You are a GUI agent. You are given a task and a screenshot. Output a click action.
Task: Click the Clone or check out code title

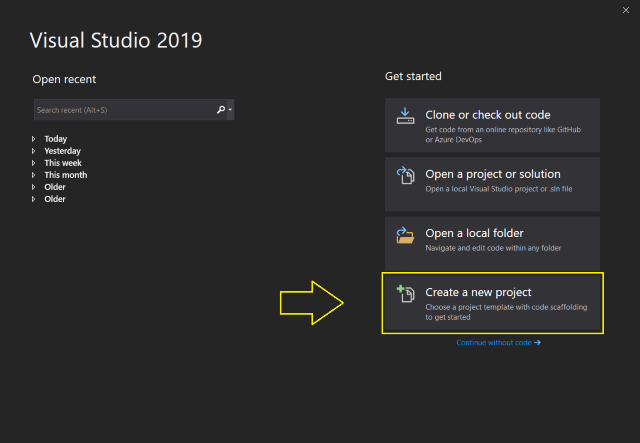tap(488, 115)
